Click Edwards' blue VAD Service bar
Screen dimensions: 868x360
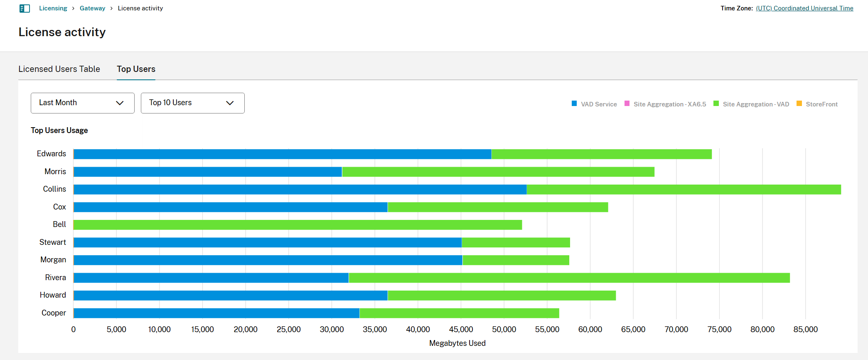[282, 154]
